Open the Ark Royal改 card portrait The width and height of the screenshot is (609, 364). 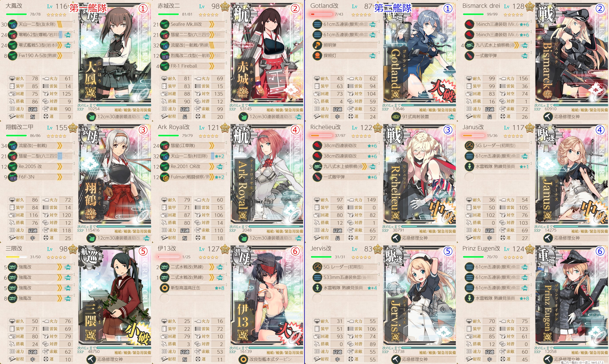point(267,174)
